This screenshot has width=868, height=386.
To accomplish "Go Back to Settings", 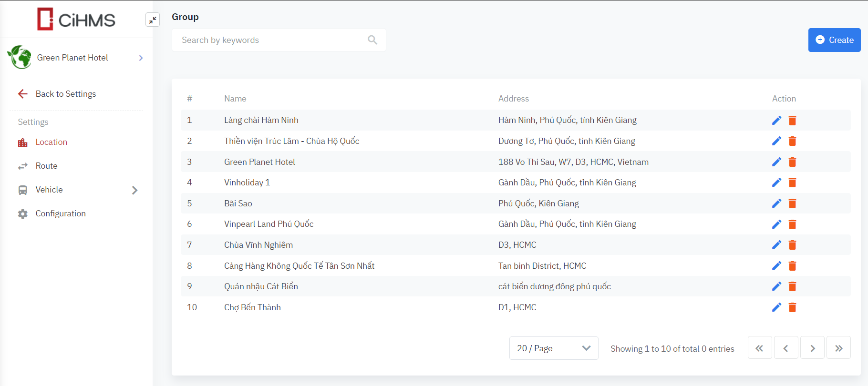I will coord(65,94).
